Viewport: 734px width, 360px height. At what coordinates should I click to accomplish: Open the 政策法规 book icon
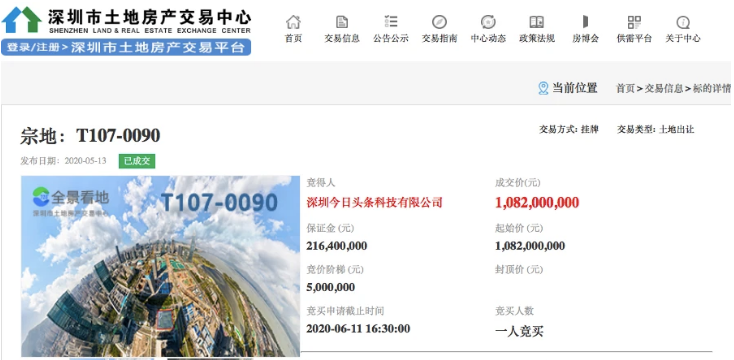tap(536, 22)
